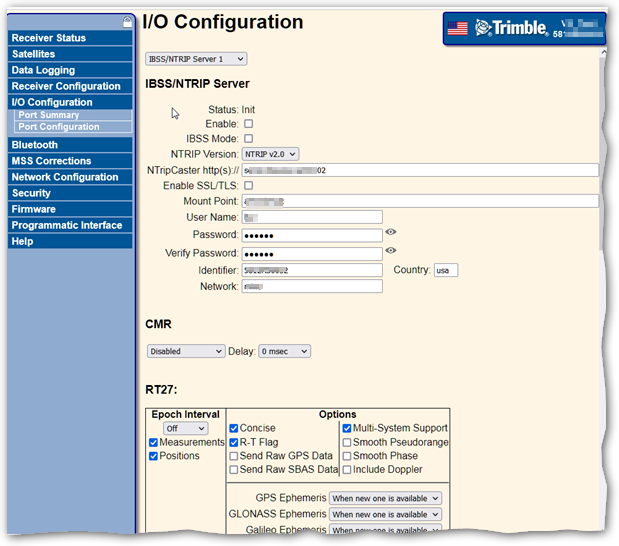Click the Trimble logo in the header

coord(511,29)
